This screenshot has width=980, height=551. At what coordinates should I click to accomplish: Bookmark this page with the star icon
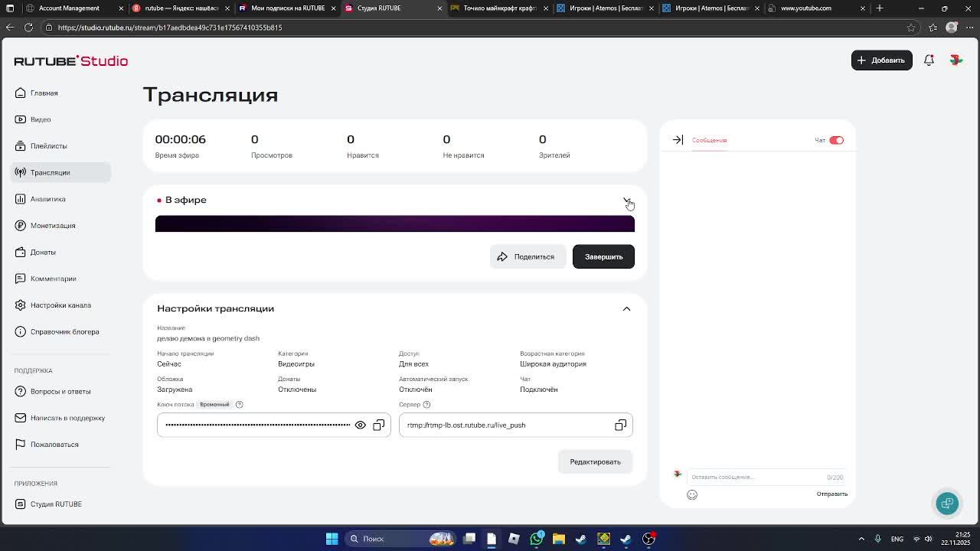pyautogui.click(x=911, y=28)
